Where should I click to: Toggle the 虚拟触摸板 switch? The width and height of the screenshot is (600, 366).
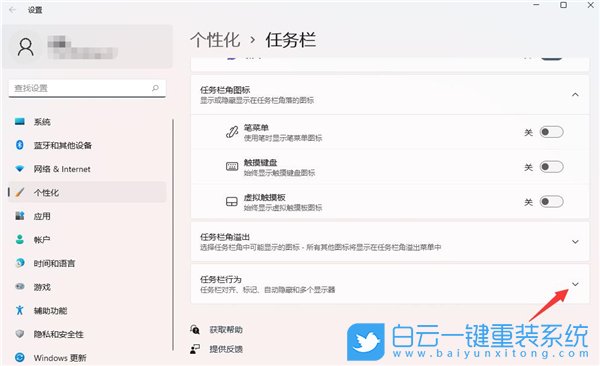click(551, 202)
